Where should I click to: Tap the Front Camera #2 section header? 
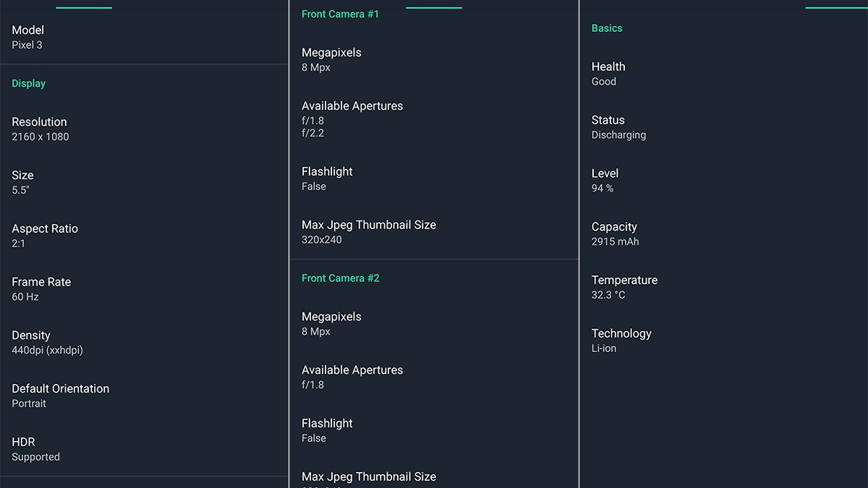pyautogui.click(x=341, y=278)
